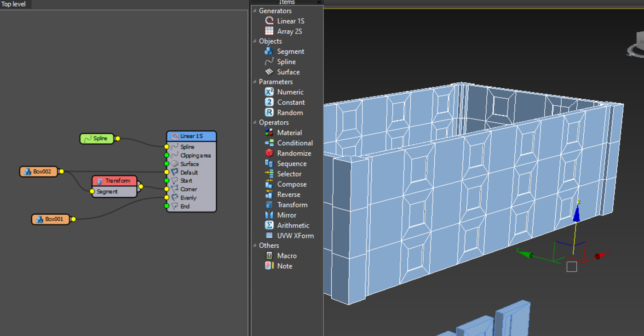Select the green Spline node
The width and height of the screenshot is (644, 336).
(x=97, y=138)
